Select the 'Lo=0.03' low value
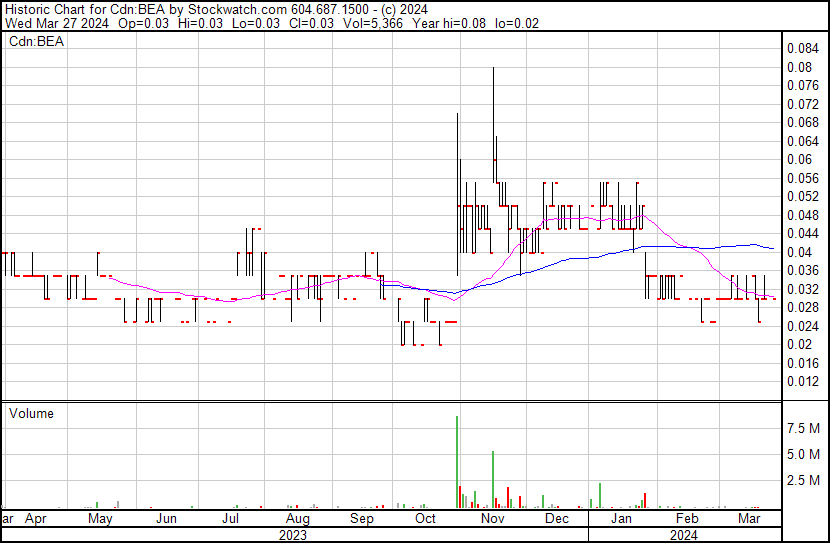Screen dimensions: 830x543 [x=256, y=23]
